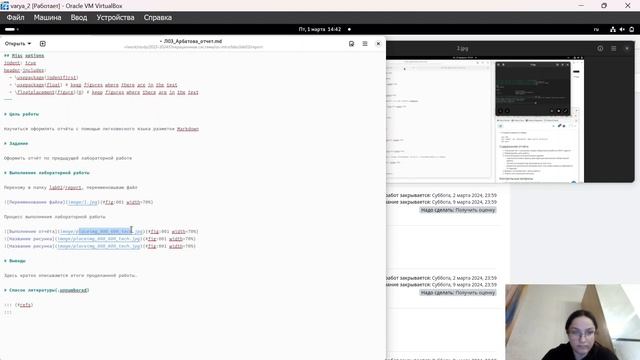Click the Выполнение лабораторной работы heading
Screen dimensions: 640x360
(47, 173)
